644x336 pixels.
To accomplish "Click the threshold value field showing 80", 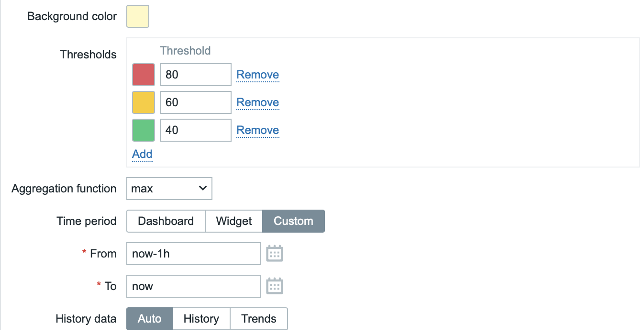I will click(195, 75).
